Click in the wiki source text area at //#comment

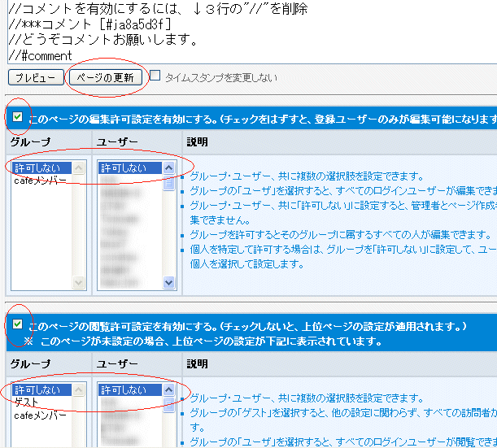(41, 55)
